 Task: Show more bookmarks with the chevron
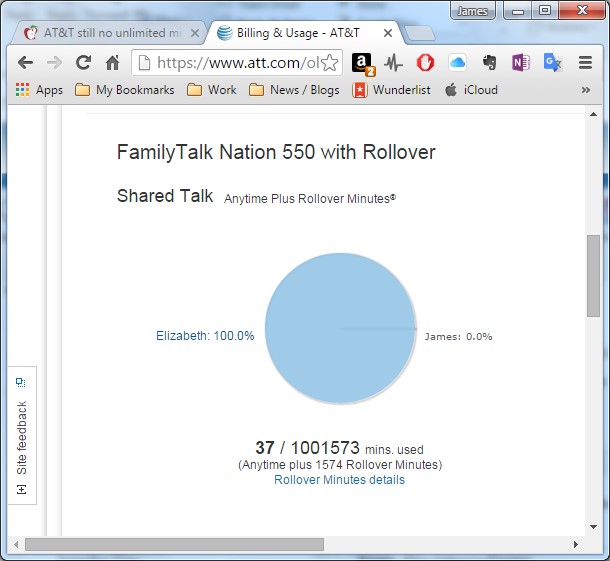pos(585,90)
